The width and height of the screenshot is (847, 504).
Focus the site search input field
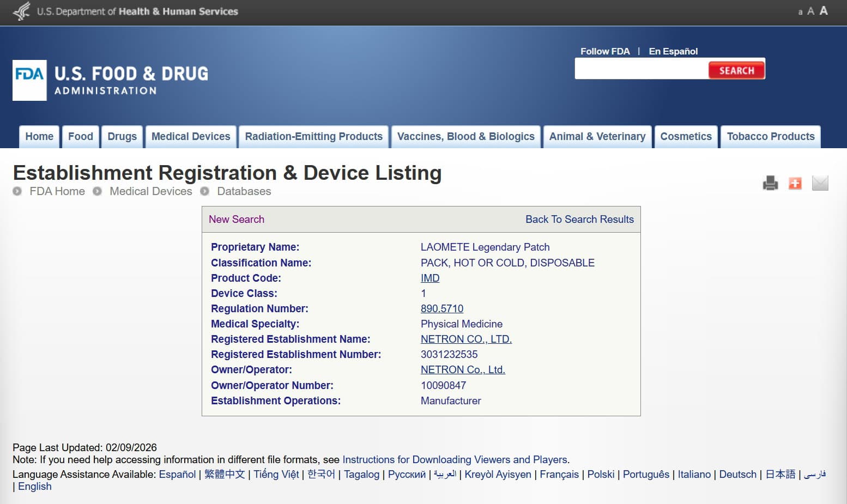(642, 69)
